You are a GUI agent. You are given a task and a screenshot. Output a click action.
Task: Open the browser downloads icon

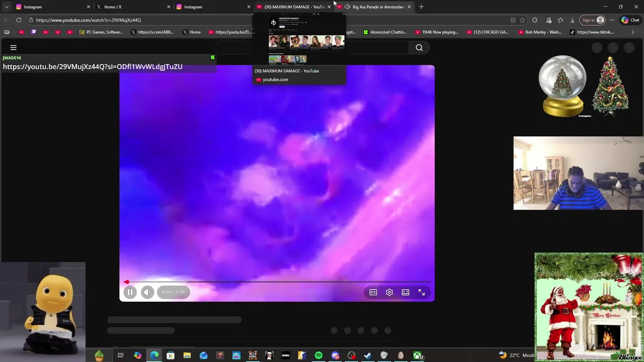573,20
